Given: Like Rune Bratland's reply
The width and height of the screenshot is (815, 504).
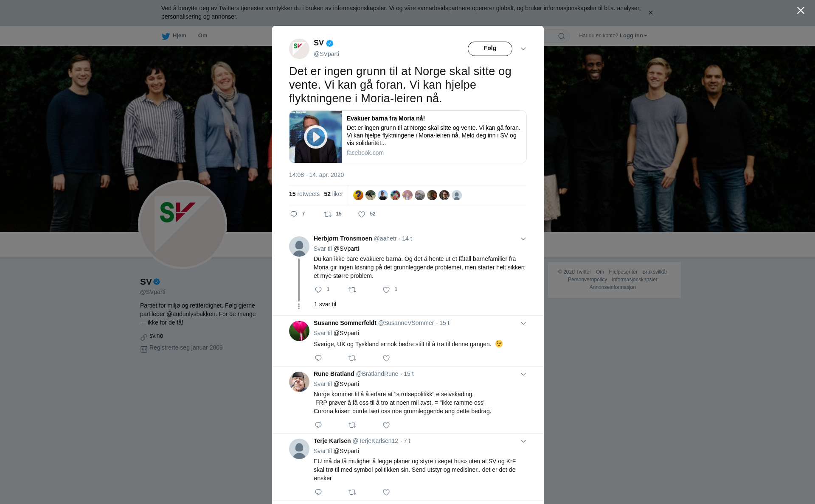Looking at the screenshot, I should click(x=386, y=425).
